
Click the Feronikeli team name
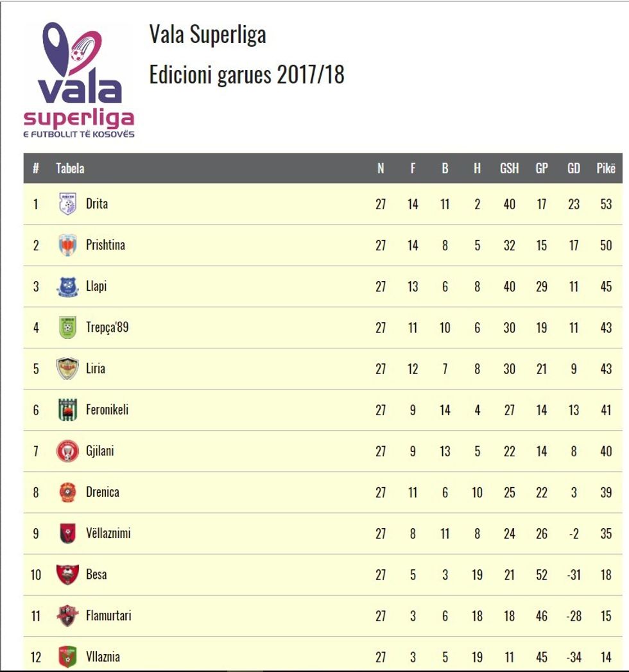(107, 409)
